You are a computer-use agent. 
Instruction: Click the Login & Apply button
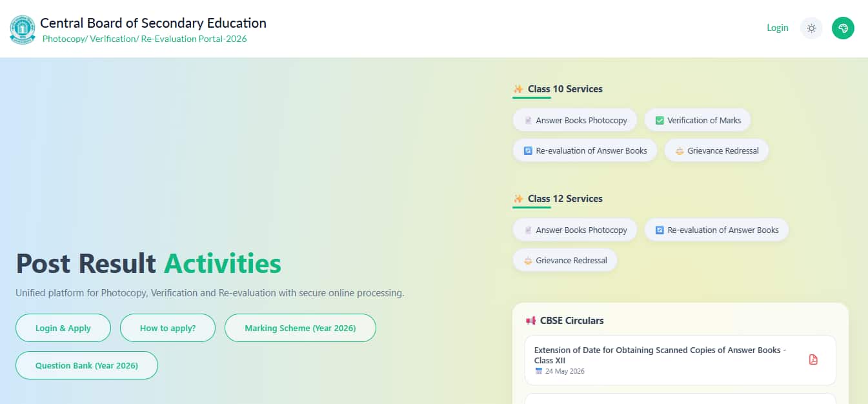(x=63, y=328)
